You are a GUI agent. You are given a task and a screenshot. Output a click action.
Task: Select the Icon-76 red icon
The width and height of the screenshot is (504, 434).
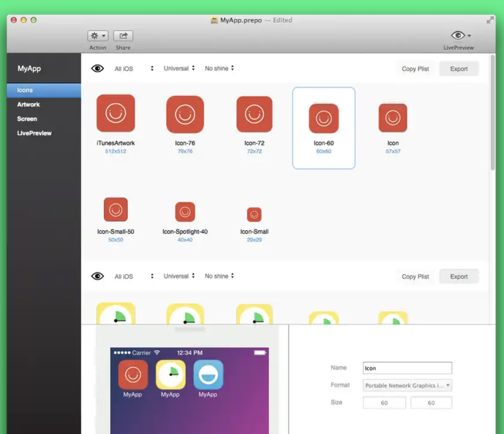tap(185, 114)
